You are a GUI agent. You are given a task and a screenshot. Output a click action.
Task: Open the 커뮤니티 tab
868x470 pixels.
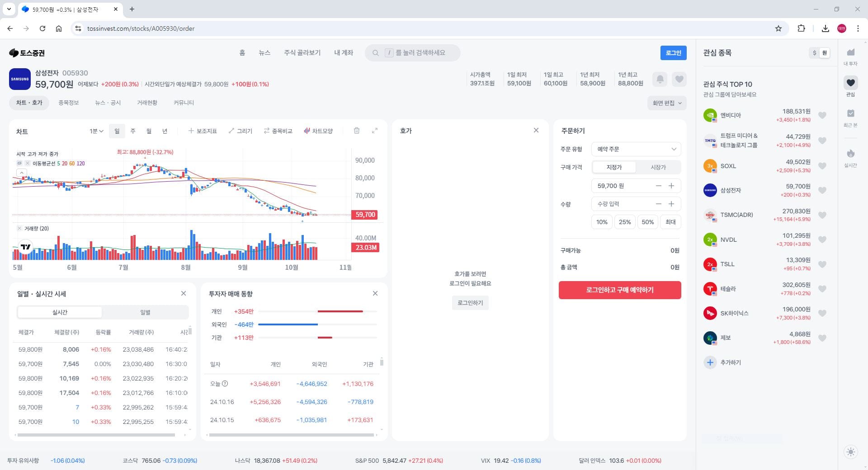[184, 103]
